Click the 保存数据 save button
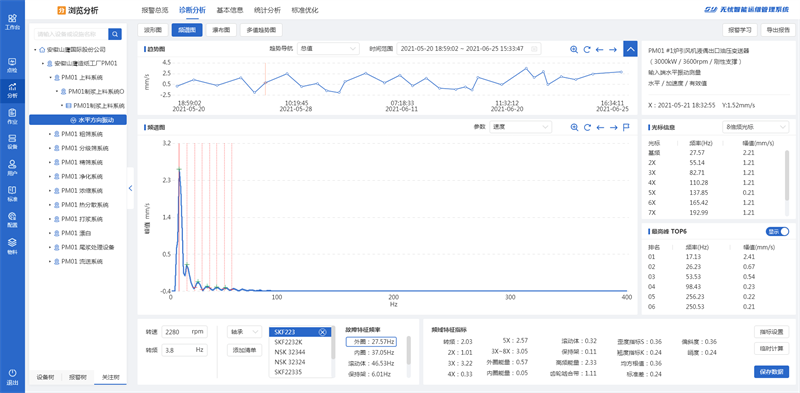 click(x=771, y=372)
